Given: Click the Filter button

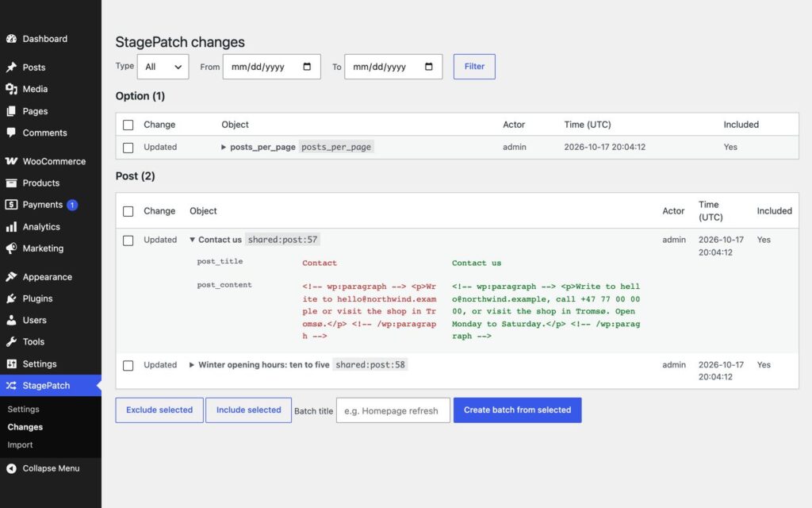Looking at the screenshot, I should 474,67.
